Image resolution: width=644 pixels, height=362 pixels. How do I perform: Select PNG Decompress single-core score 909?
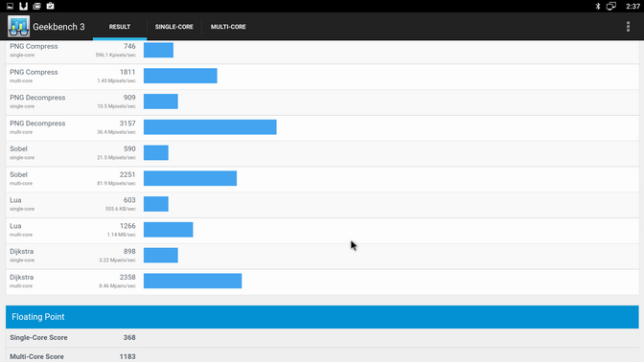(129, 98)
